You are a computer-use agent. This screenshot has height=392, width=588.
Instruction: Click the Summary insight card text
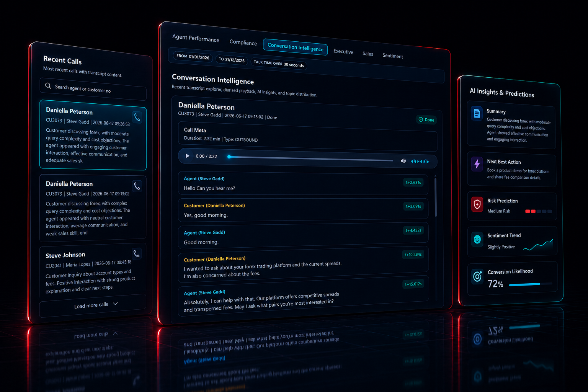coord(519,130)
